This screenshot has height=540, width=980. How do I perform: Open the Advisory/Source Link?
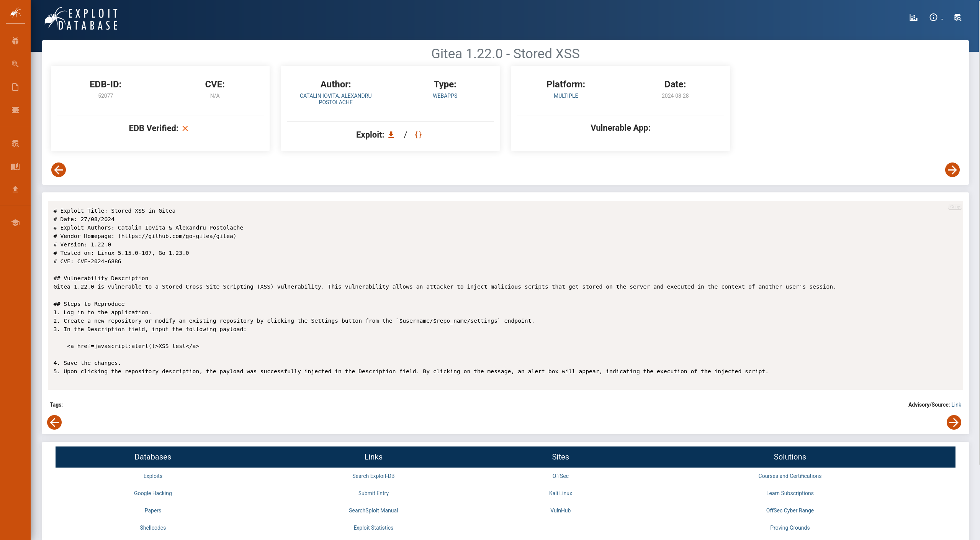coord(956,405)
